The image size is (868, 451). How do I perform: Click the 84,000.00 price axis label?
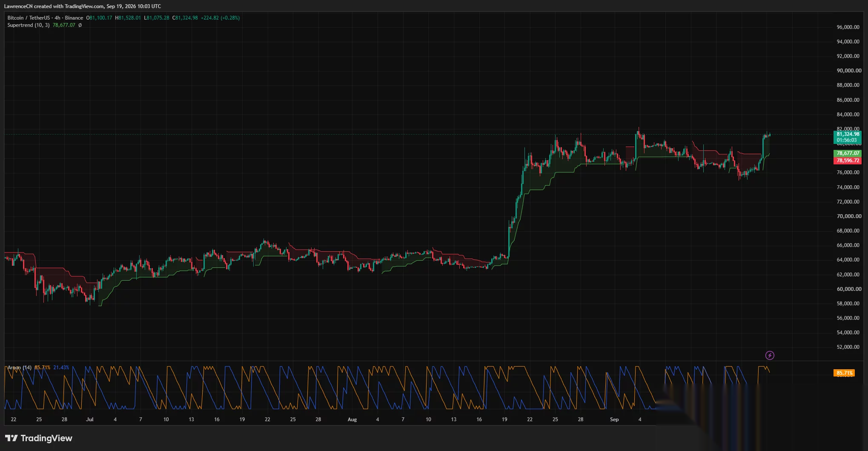pyautogui.click(x=849, y=114)
